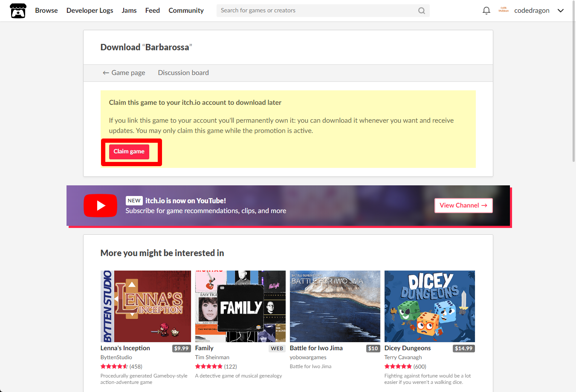Click the Dicey Dungeons star rating
The height and width of the screenshot is (392, 576).
(x=398, y=366)
